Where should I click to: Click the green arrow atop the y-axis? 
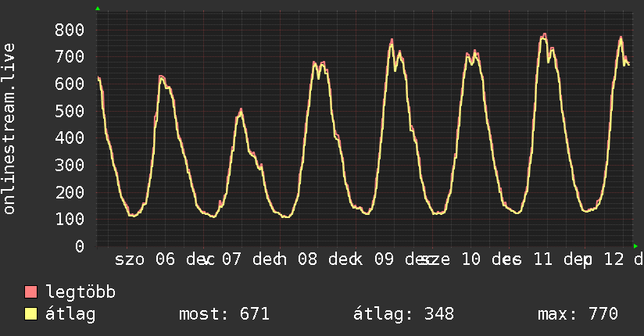coord(98,9)
